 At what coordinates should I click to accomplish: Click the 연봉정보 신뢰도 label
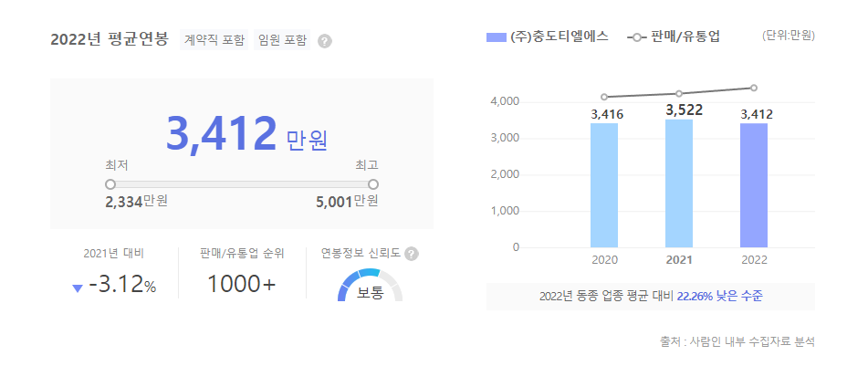361,254
